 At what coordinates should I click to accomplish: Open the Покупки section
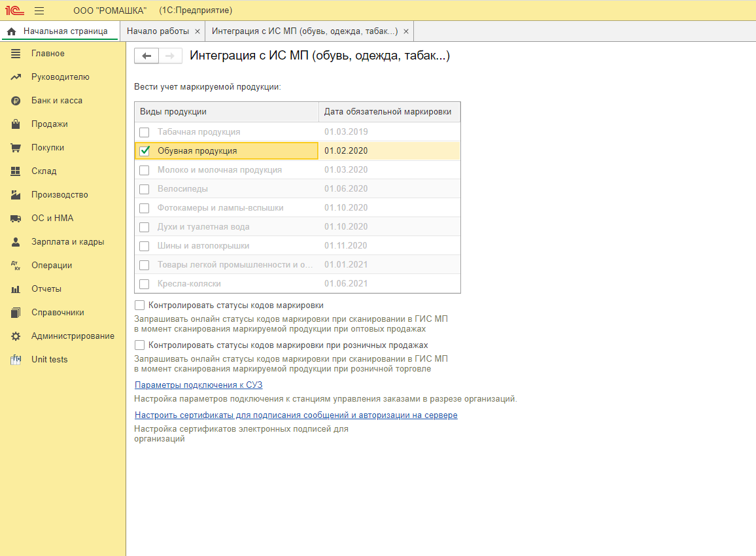(48, 148)
